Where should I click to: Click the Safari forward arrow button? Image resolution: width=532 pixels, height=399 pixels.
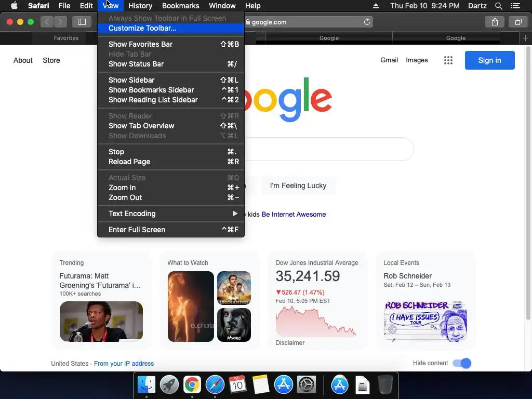[x=60, y=22]
